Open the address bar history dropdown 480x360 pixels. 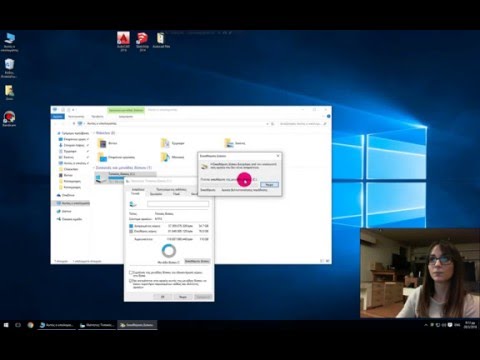coord(267,124)
